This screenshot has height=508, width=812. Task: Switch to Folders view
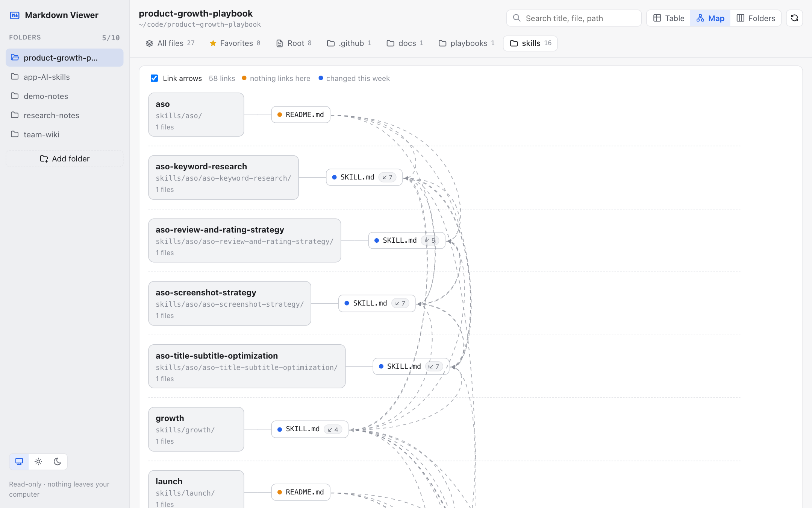click(x=756, y=18)
